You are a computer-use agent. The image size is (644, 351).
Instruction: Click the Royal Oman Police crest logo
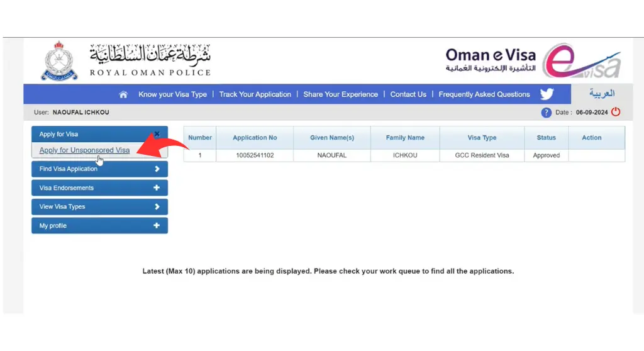(59, 61)
